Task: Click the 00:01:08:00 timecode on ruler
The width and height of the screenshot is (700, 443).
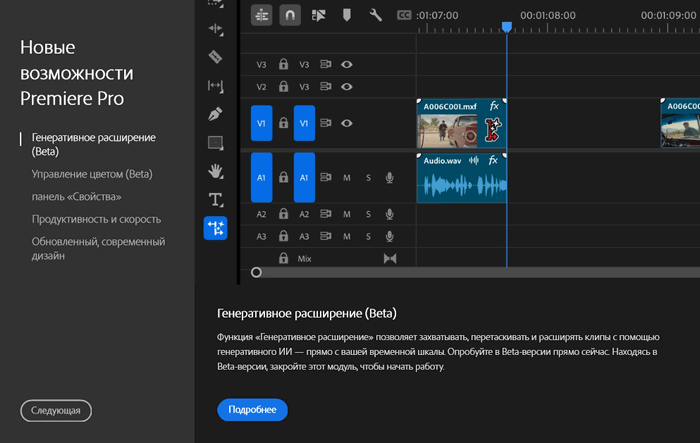Action: tap(548, 16)
